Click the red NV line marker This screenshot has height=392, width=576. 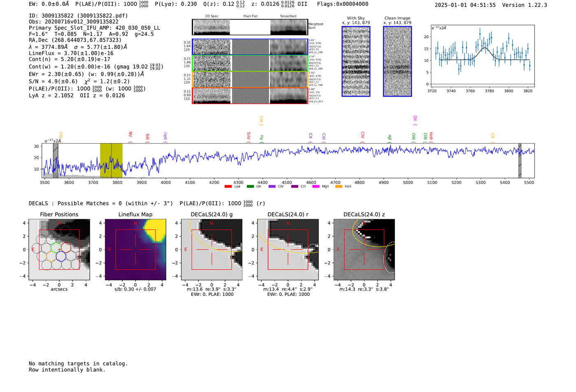130,137
